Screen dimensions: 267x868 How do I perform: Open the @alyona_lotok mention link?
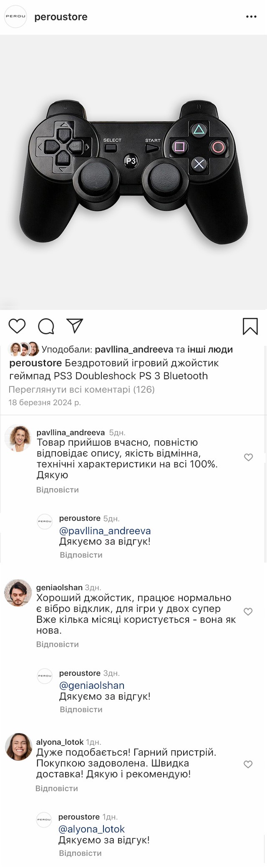pos(91,829)
